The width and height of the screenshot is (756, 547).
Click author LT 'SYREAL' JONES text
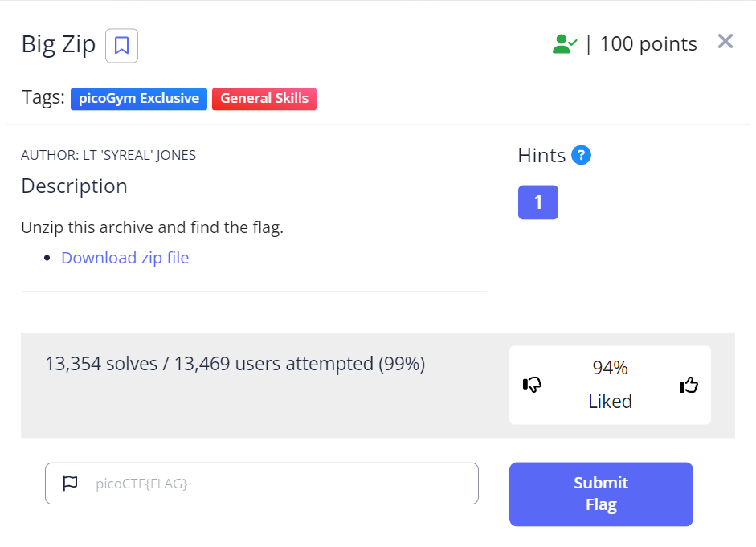(x=108, y=155)
